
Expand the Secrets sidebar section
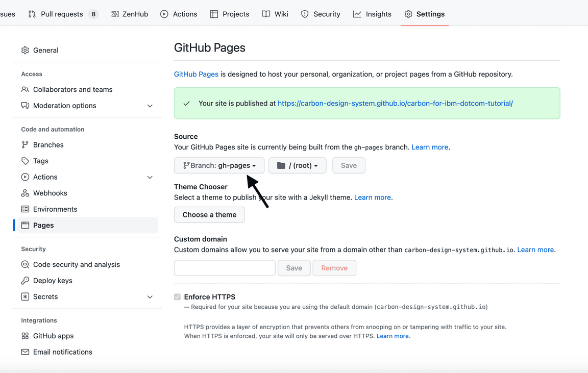coord(150,297)
